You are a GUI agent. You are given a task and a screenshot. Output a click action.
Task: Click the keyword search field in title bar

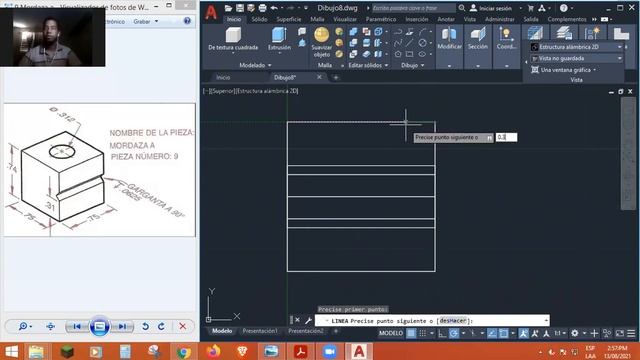[x=413, y=8]
